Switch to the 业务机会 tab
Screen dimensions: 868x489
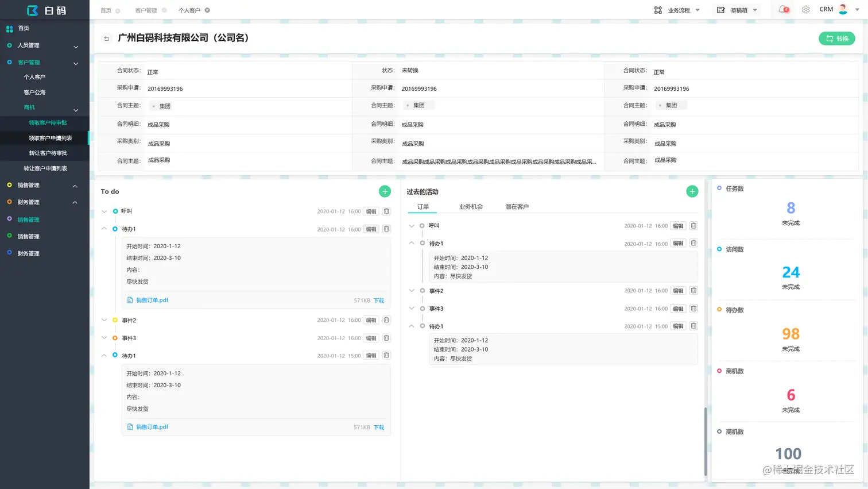coord(471,207)
